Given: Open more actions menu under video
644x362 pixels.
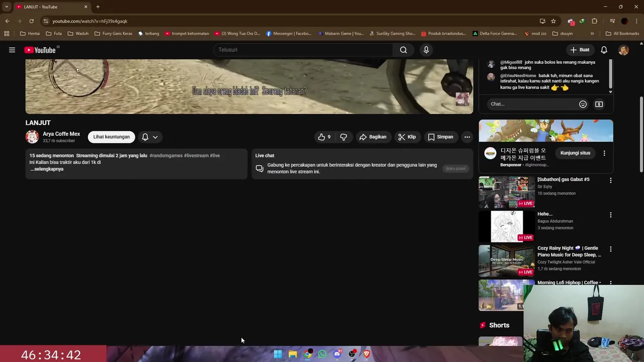Looking at the screenshot, I should (x=467, y=137).
